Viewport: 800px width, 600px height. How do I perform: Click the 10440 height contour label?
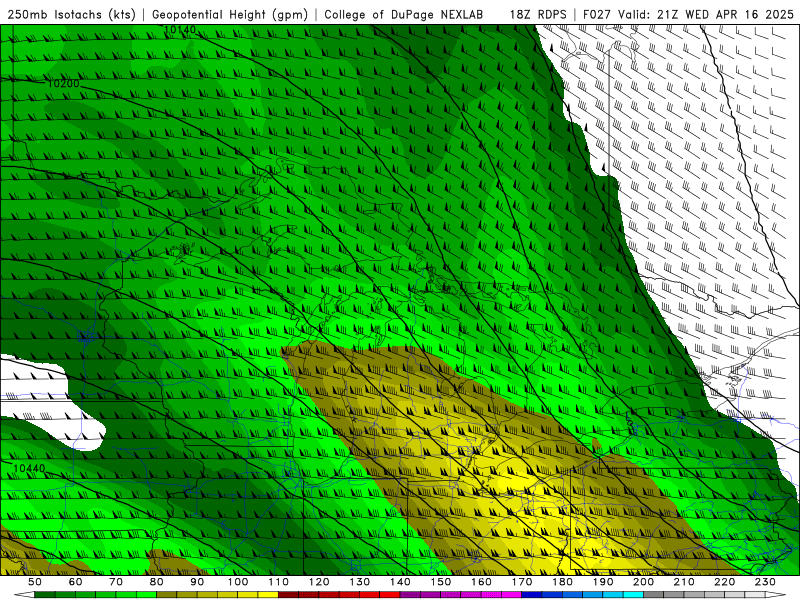coord(29,468)
